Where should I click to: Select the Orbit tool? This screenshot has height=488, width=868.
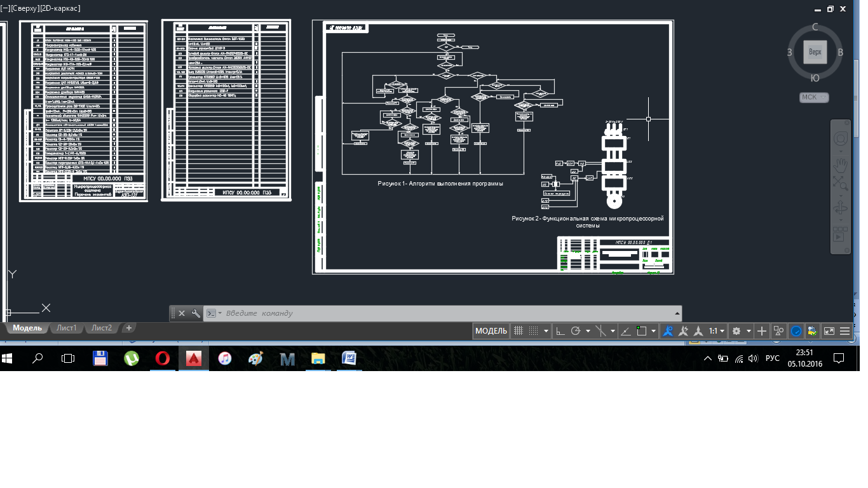840,207
